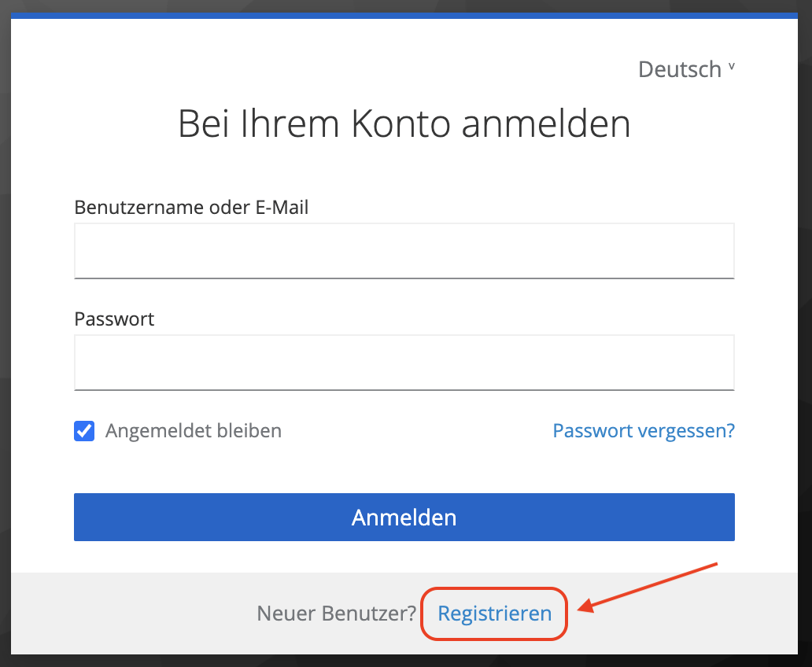
Task: Click the red arrow pointing at Registrieren
Action: (x=653, y=586)
